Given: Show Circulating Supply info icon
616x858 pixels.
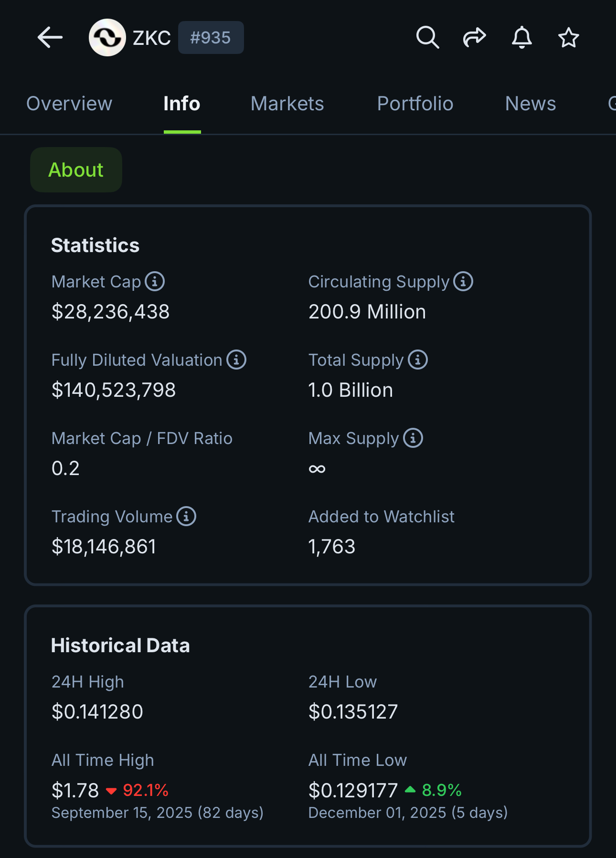Looking at the screenshot, I should 463,281.
